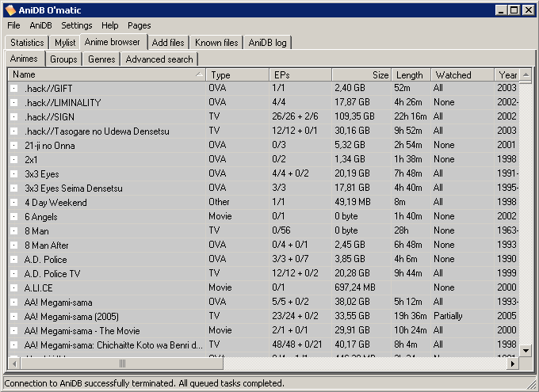Click the vertical scrollbar down arrow
The height and width of the screenshot is (392, 539).
526,351
